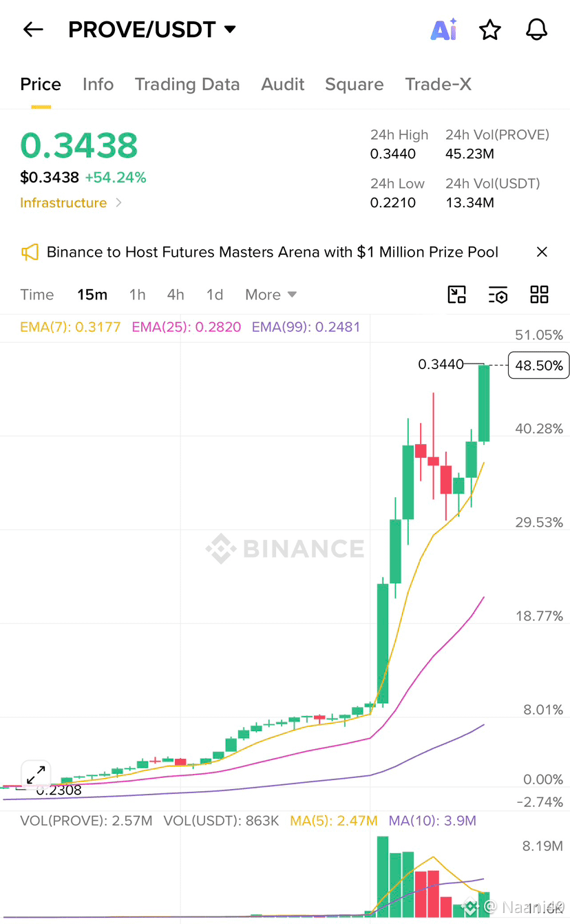Add PROVE/USDT to favorites with the star
The image size is (570, 924).
click(490, 30)
